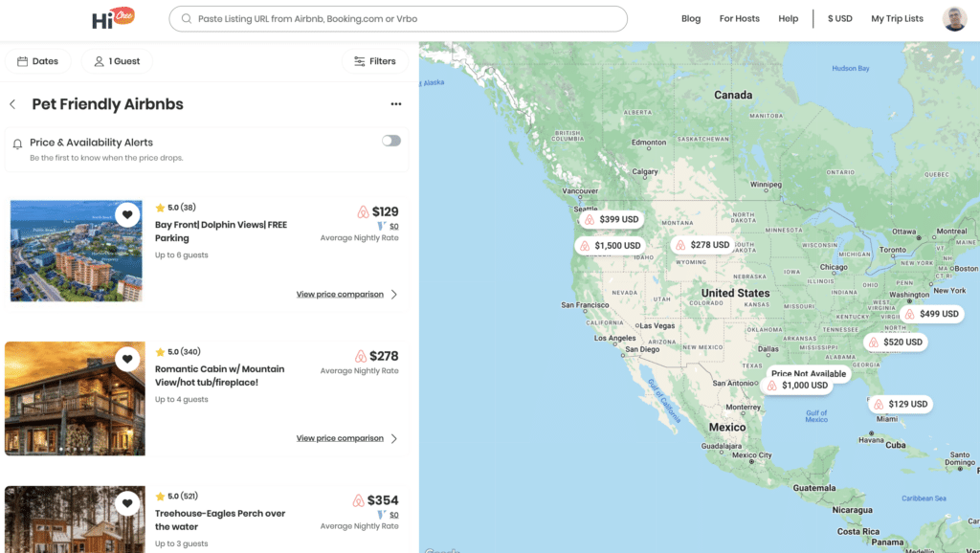The image size is (980, 553).
Task: Open the ellipsis menu beside Pet Friendly Airbnbs
Action: tap(396, 104)
